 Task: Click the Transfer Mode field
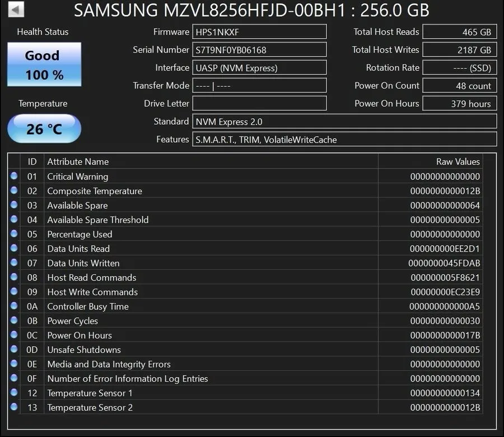[259, 86]
